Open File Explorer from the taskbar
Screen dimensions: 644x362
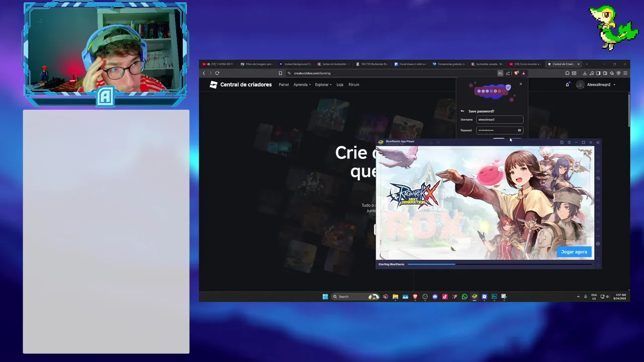pyautogui.click(x=395, y=297)
